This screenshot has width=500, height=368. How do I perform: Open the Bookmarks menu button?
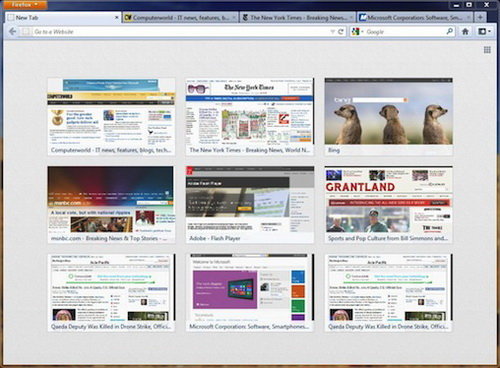click(x=484, y=32)
